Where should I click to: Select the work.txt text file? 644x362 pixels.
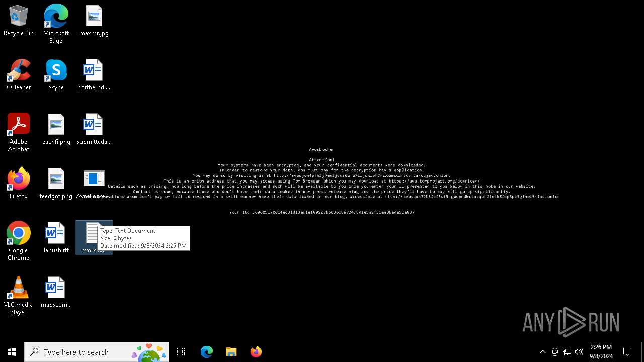(x=94, y=237)
